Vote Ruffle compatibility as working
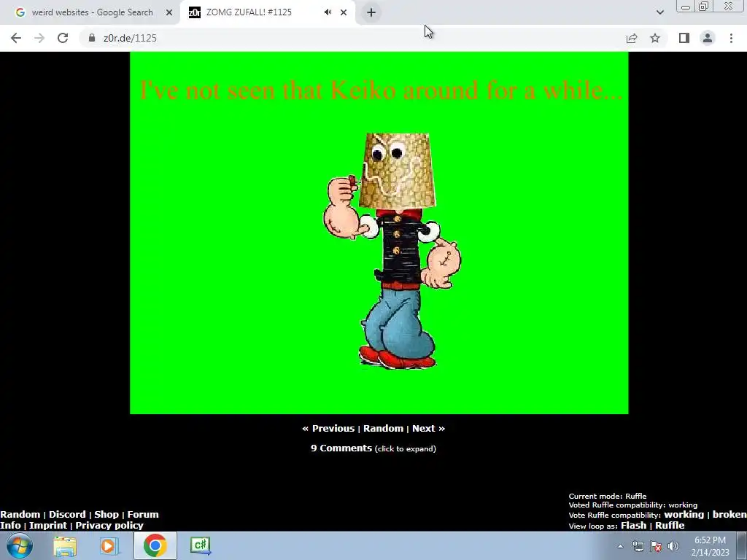Image resolution: width=747 pixels, height=560 pixels. (x=684, y=515)
